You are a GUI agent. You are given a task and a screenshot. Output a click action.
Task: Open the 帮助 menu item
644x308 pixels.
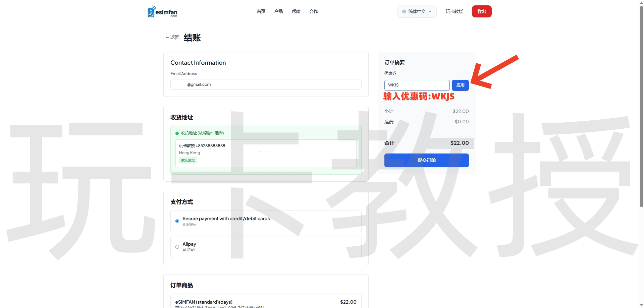click(x=296, y=11)
